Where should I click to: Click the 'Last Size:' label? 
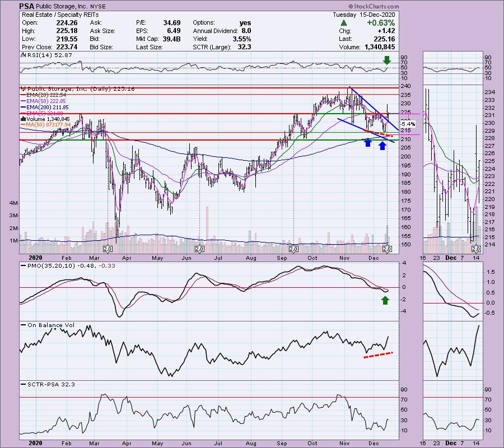pyautogui.click(x=150, y=47)
